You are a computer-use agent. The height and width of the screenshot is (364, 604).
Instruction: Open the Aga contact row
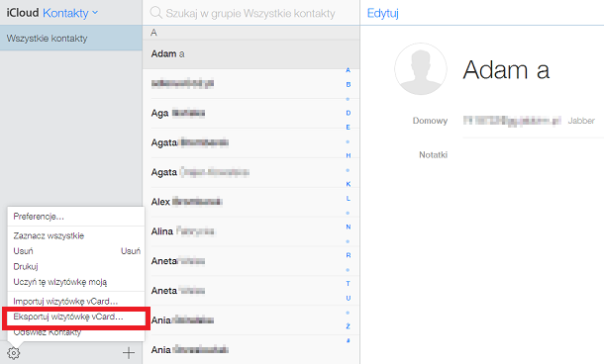[x=252, y=113]
